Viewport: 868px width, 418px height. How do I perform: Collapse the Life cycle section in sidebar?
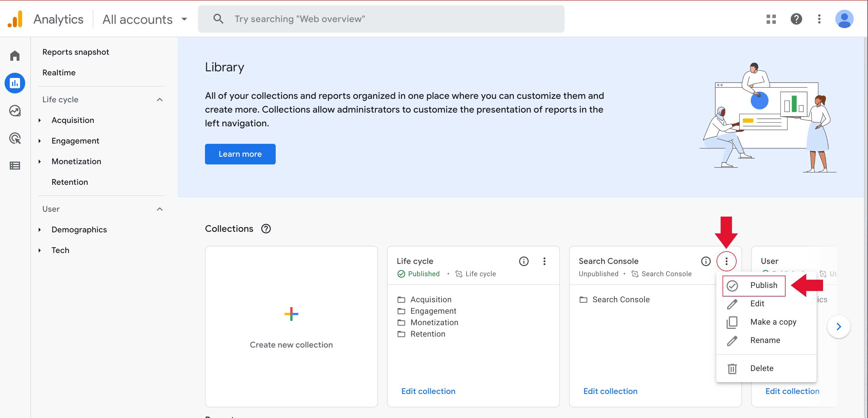tap(160, 99)
